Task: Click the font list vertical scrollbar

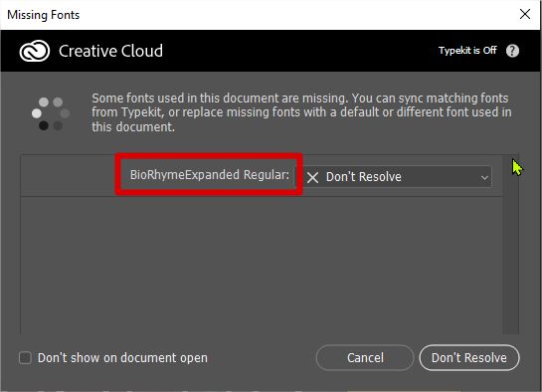Action: pyautogui.click(x=510, y=245)
